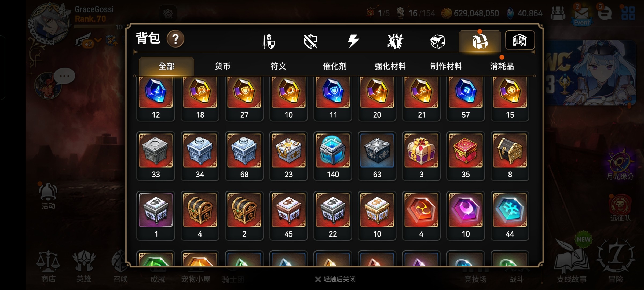Open the backpack items category icon
The height and width of the screenshot is (290, 644).
(x=480, y=41)
